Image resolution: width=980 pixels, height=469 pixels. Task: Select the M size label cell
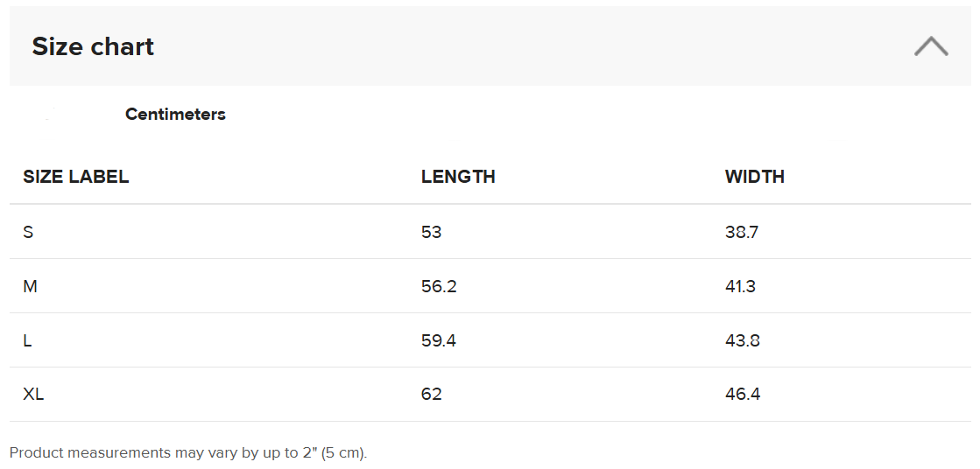(x=30, y=286)
